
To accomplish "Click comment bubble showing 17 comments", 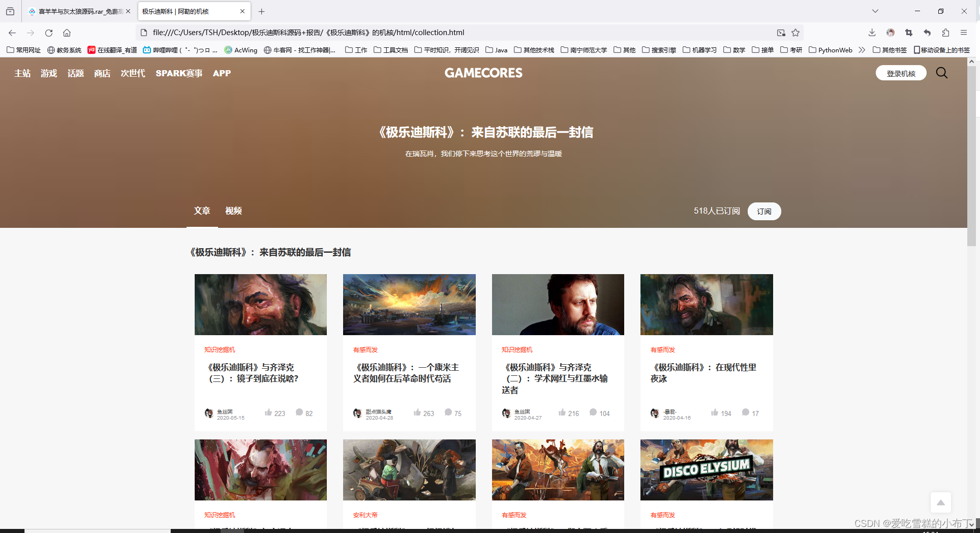I will pos(746,412).
